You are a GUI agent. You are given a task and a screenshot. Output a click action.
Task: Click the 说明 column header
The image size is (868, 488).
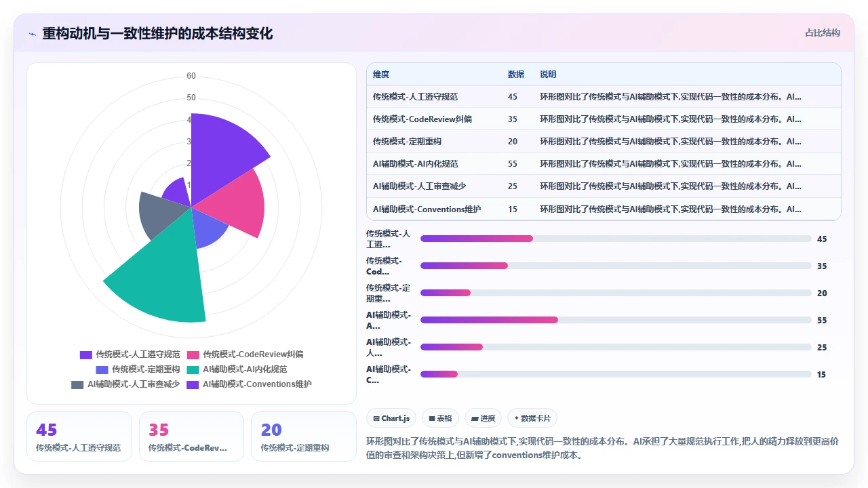click(x=548, y=75)
